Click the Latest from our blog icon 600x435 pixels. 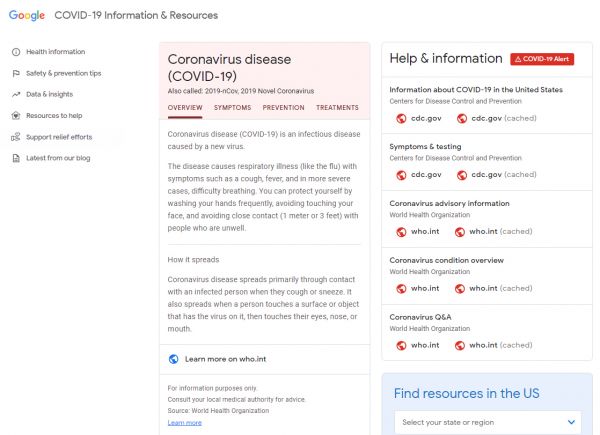point(16,158)
